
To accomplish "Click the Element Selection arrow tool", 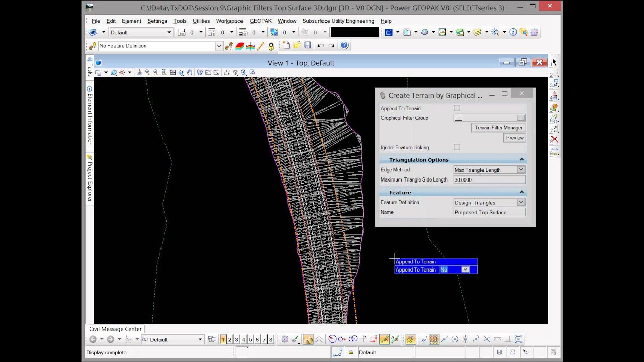I will [554, 62].
